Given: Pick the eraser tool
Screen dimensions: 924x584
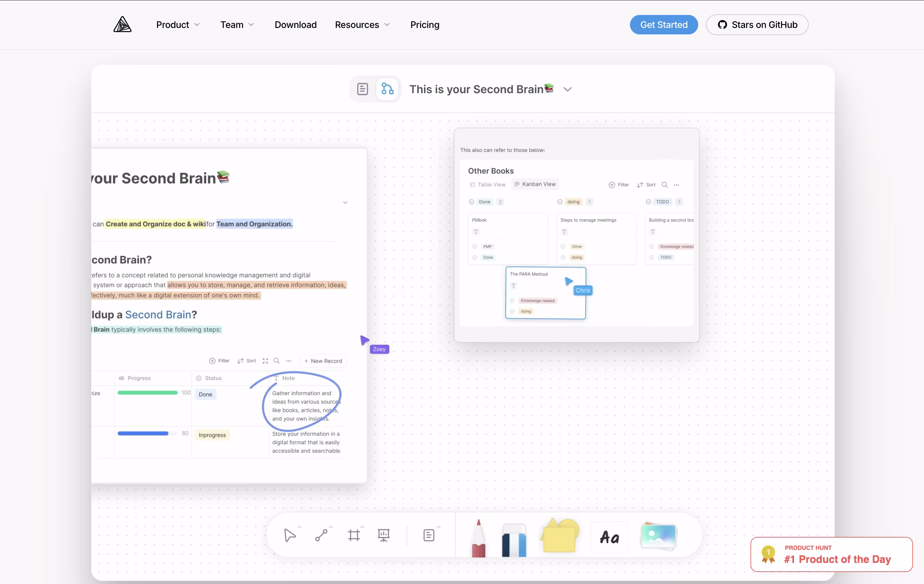Looking at the screenshot, I should (514, 540).
